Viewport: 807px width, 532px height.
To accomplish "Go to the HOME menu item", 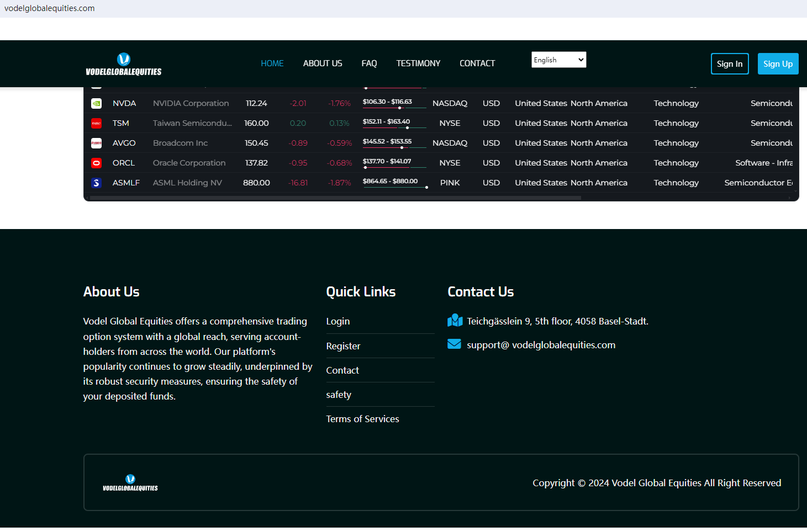I will pos(272,63).
